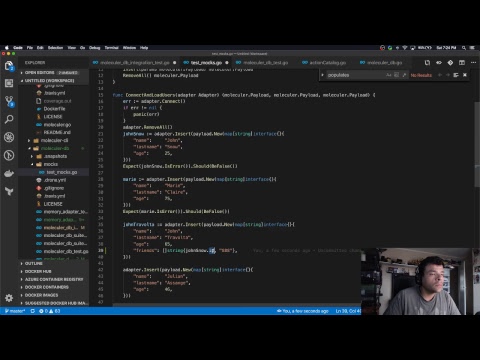Switch to the actionCatalog.go tab

[x=328, y=63]
